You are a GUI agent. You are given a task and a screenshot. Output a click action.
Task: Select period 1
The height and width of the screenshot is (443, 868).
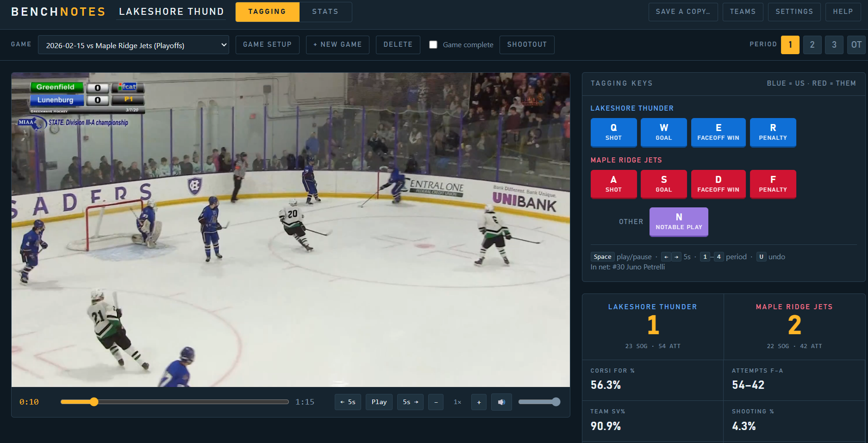[790, 45]
